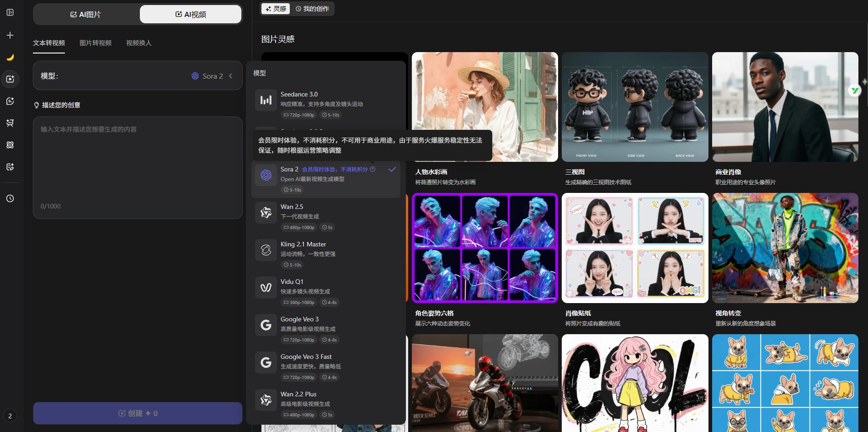Switch to the 图片转视频 tab

tap(96, 43)
